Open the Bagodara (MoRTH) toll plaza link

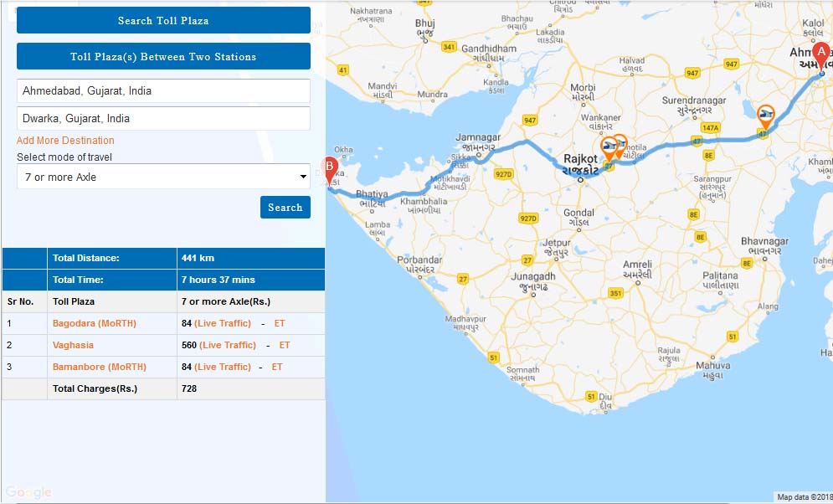[94, 323]
